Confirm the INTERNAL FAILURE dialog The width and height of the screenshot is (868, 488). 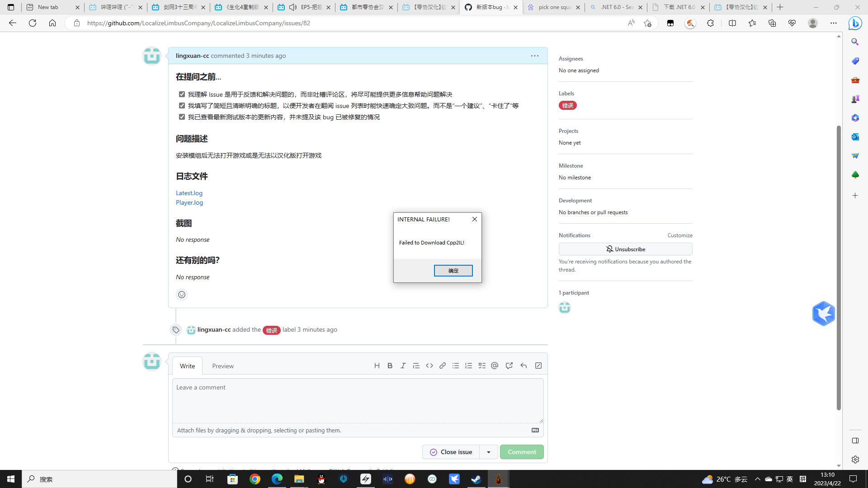coord(453,270)
